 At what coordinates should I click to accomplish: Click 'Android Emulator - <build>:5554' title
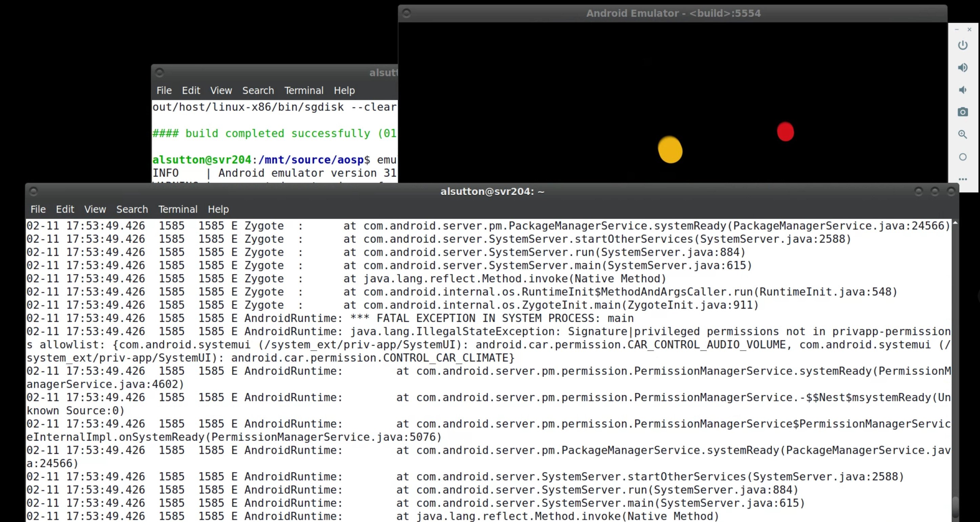click(x=673, y=13)
